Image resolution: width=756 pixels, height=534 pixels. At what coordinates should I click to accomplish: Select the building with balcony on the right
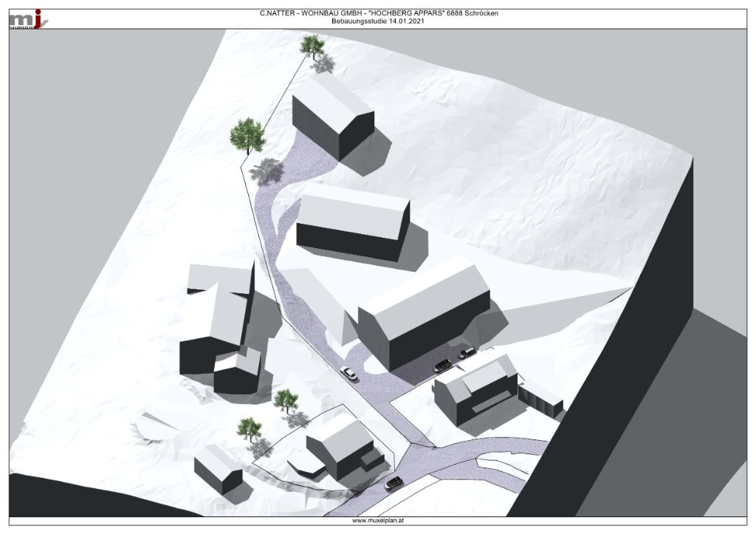tap(476, 390)
